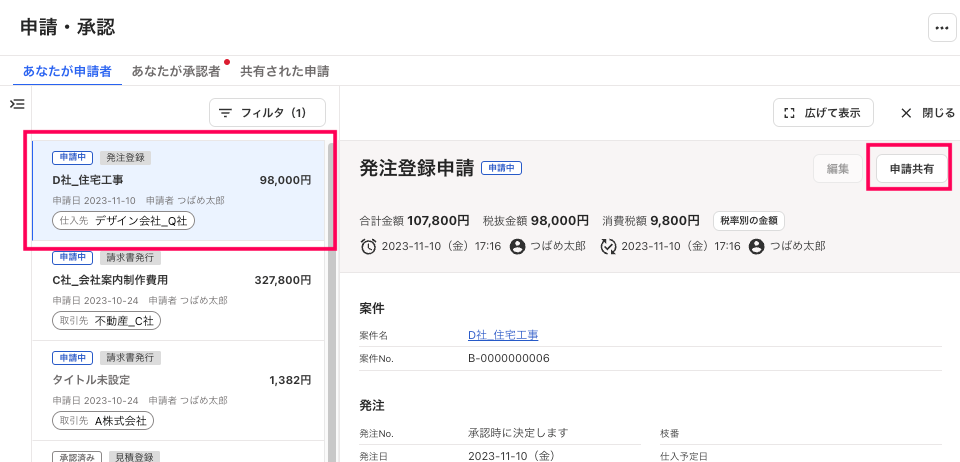
Task: Click the filter lines icon
Action: click(x=225, y=113)
